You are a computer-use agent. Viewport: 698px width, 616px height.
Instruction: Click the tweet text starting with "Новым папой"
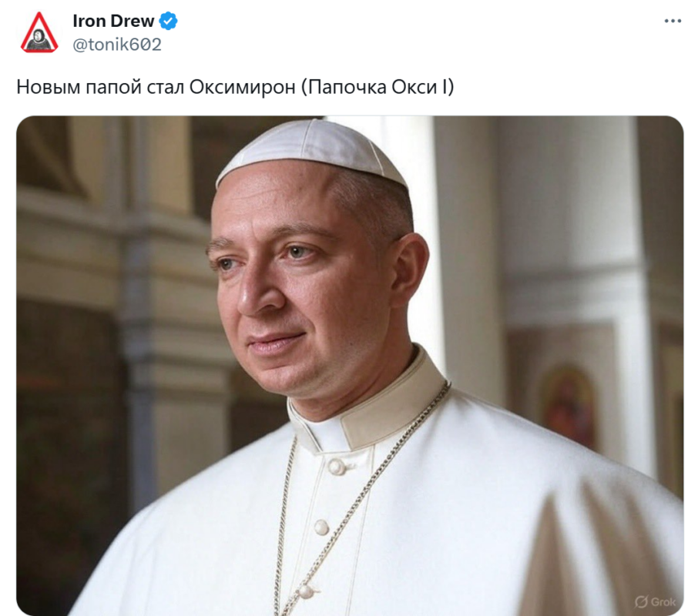pyautogui.click(x=235, y=87)
